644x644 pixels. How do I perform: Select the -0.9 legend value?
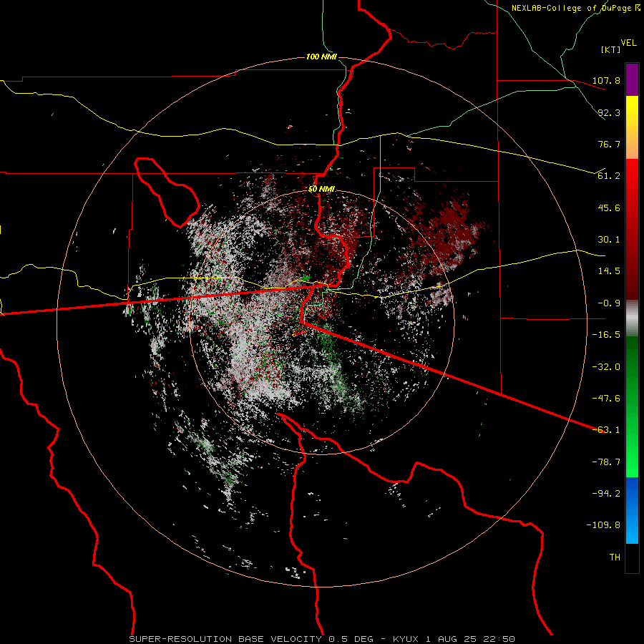(609, 303)
